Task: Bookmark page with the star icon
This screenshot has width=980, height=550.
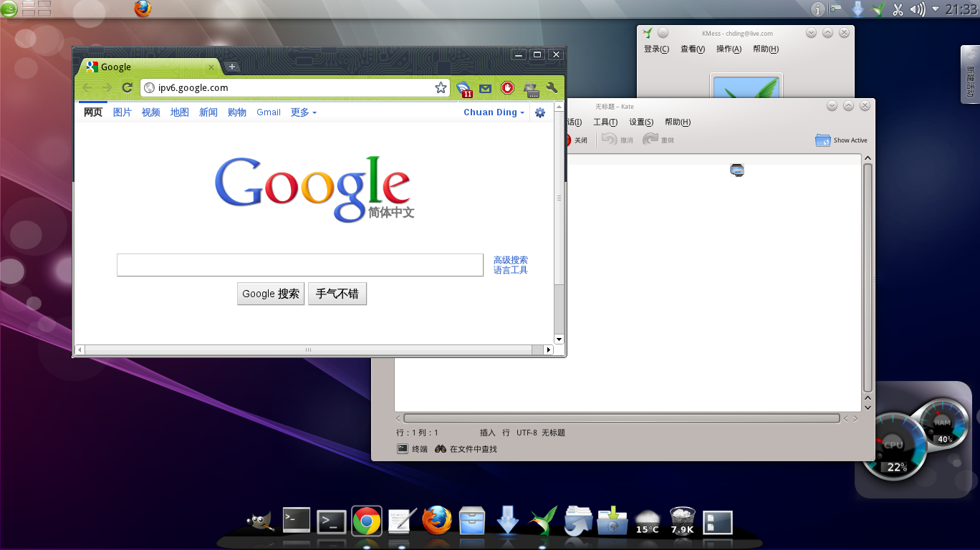Action: (x=441, y=87)
